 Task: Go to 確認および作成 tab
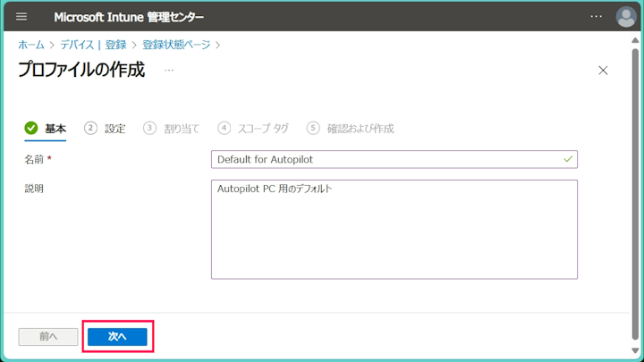pyautogui.click(x=360, y=129)
